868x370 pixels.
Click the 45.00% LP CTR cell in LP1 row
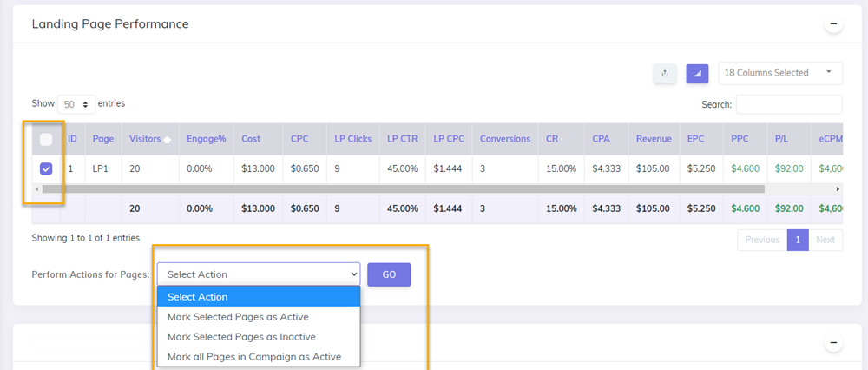pyautogui.click(x=403, y=169)
